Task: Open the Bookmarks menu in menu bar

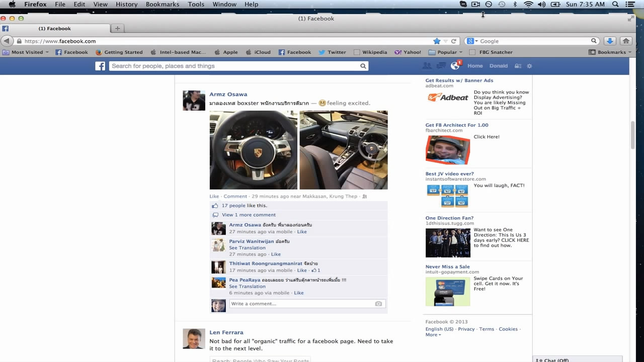Action: tap(163, 4)
